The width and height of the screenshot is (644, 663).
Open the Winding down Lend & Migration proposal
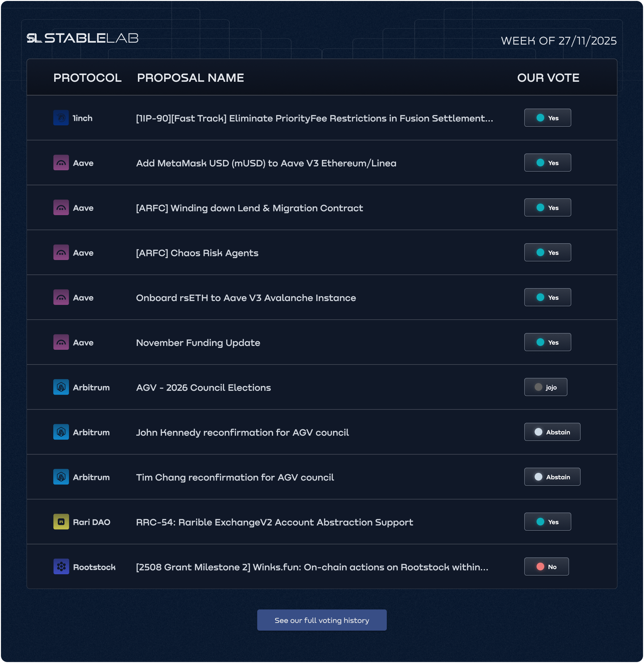250,208
